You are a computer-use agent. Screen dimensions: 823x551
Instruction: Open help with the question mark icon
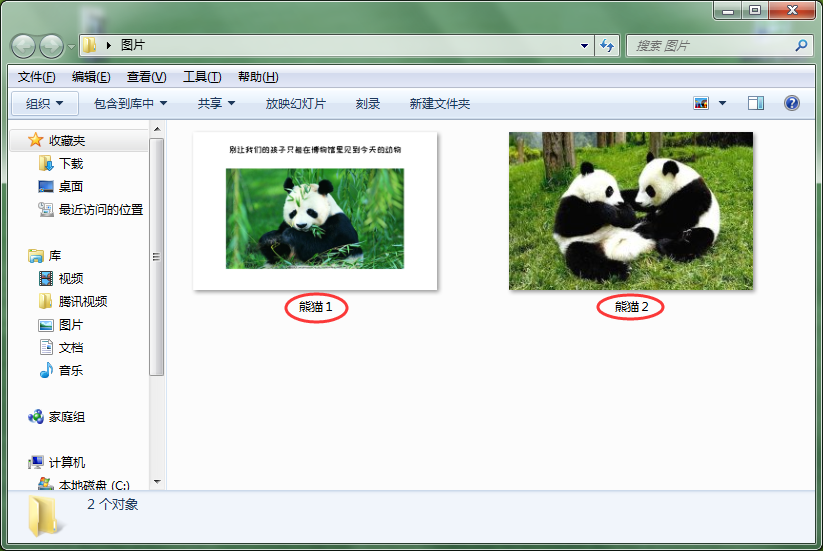coord(792,103)
